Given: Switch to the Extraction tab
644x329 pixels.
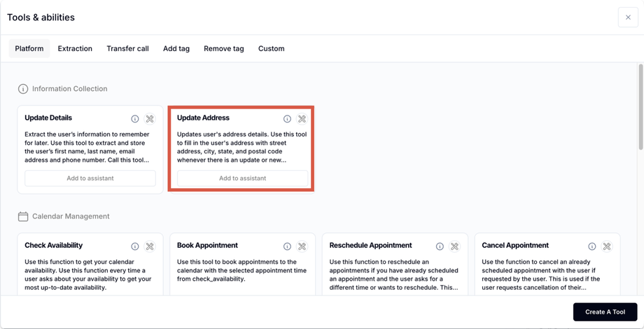Looking at the screenshot, I should (x=75, y=49).
